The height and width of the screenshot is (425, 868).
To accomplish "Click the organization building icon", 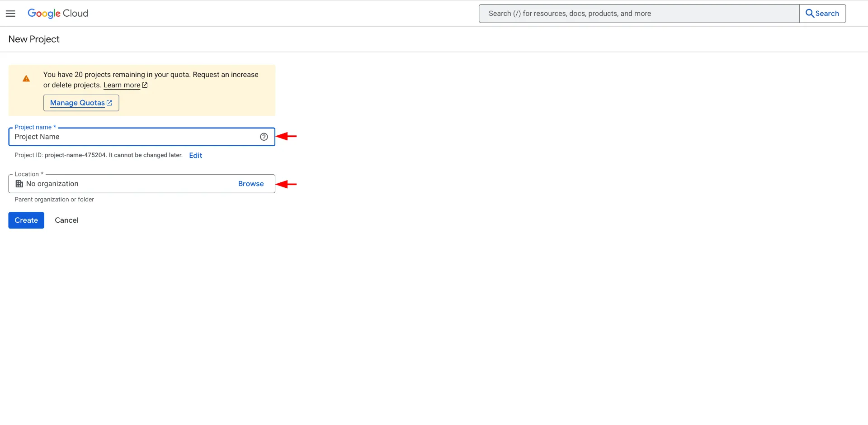I will [x=19, y=184].
